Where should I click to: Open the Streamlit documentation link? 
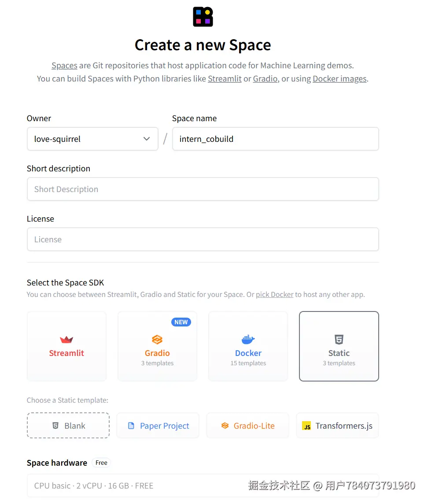[x=225, y=79]
